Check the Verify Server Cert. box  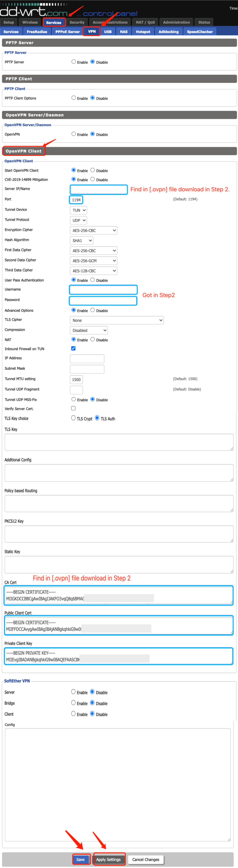[73, 408]
